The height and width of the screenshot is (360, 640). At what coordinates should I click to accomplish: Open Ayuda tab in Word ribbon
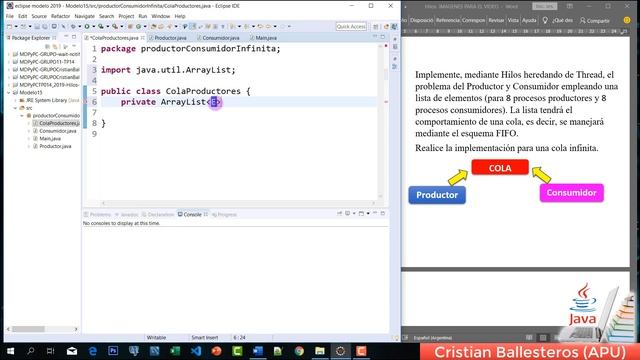tap(529, 20)
